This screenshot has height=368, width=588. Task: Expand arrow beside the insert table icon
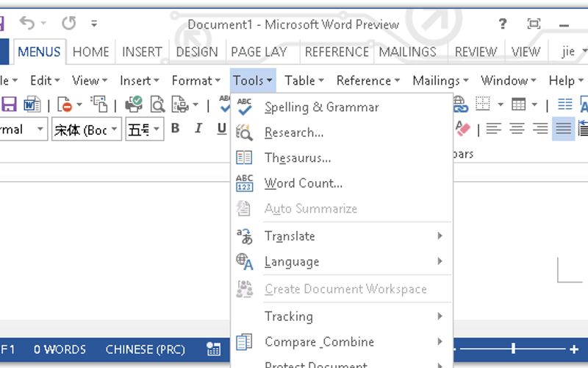coord(534,105)
